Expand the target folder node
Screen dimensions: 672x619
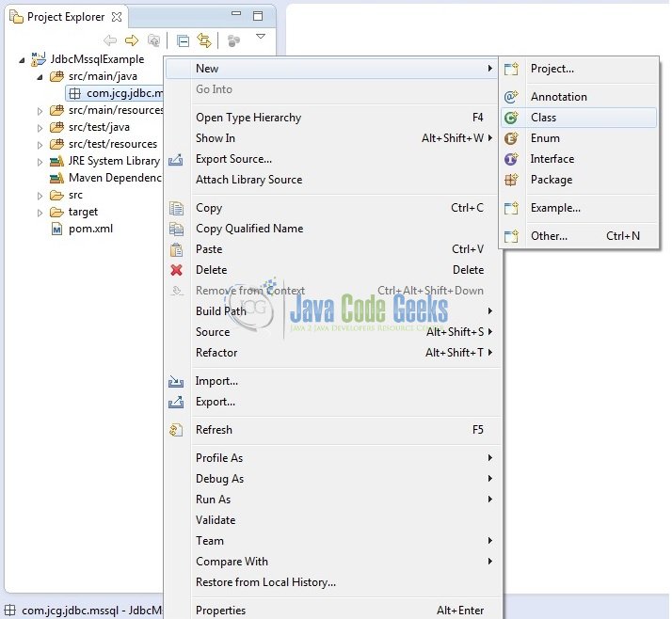coord(40,213)
